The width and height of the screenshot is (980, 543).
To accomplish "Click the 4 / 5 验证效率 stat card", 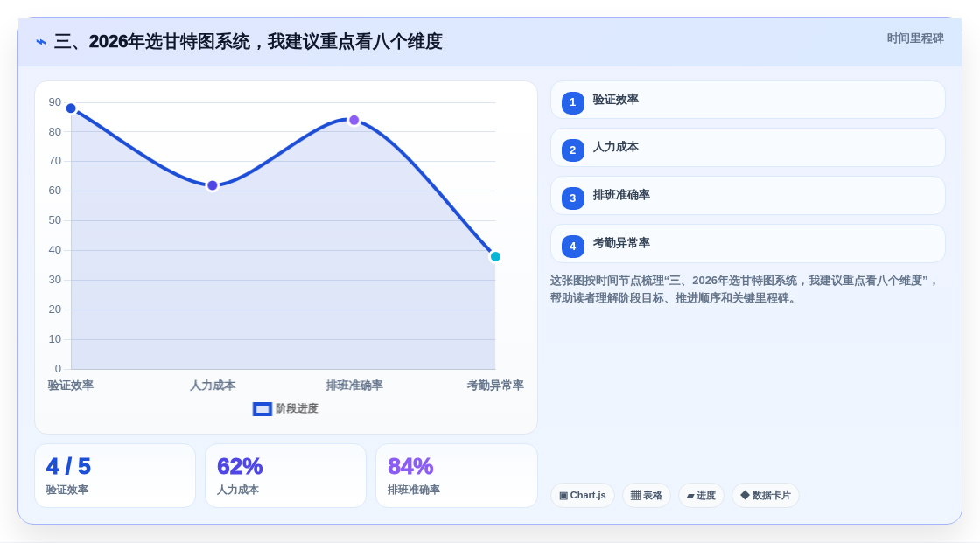I will (115, 477).
